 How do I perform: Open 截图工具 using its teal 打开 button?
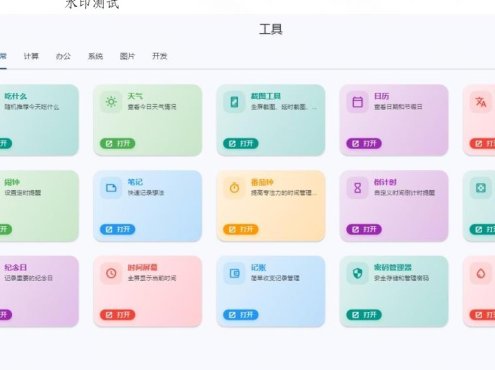click(241, 144)
